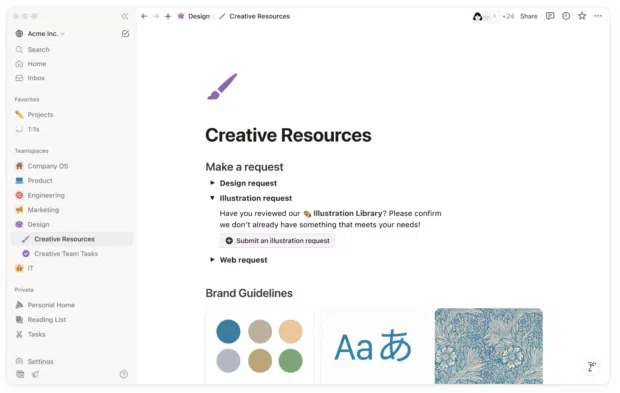Click the paper plane icon in sidebar

35,374
